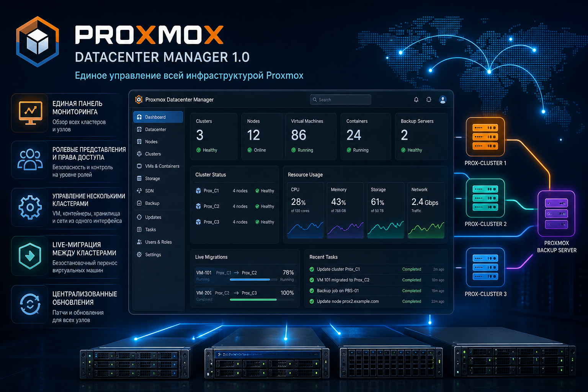588x392 pixels.
Task: Open Backup in the sidebar
Action: click(x=158, y=203)
